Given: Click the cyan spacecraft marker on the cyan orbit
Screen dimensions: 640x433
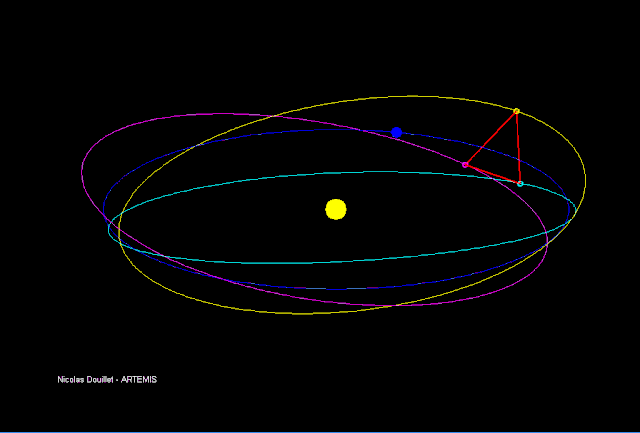Looking at the screenshot, I should click(520, 184).
